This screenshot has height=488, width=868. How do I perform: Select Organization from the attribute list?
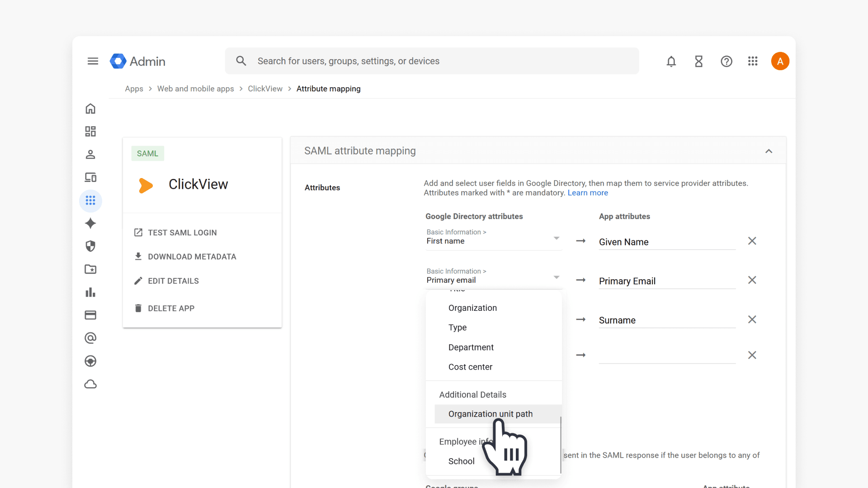point(494,308)
